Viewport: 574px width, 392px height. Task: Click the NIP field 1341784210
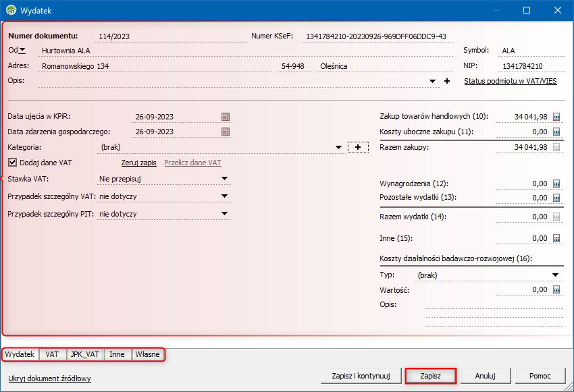531,66
